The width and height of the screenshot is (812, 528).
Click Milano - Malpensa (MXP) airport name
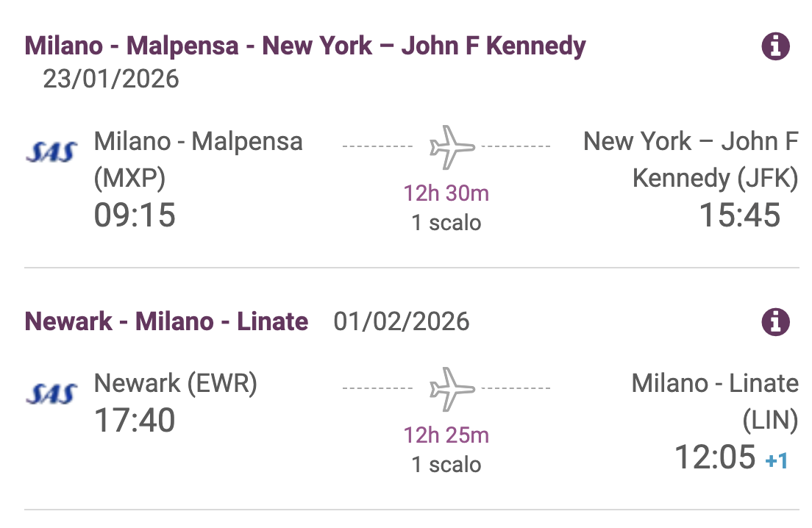click(x=198, y=159)
